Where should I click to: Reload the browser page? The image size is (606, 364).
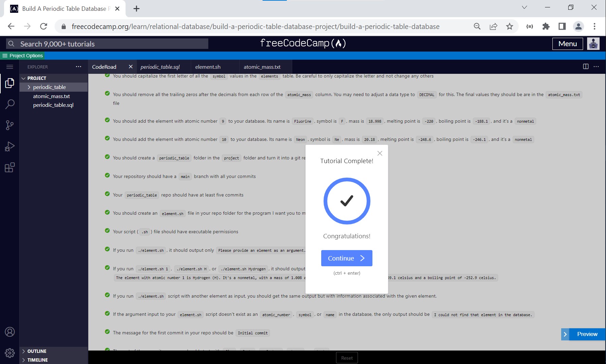click(x=43, y=26)
